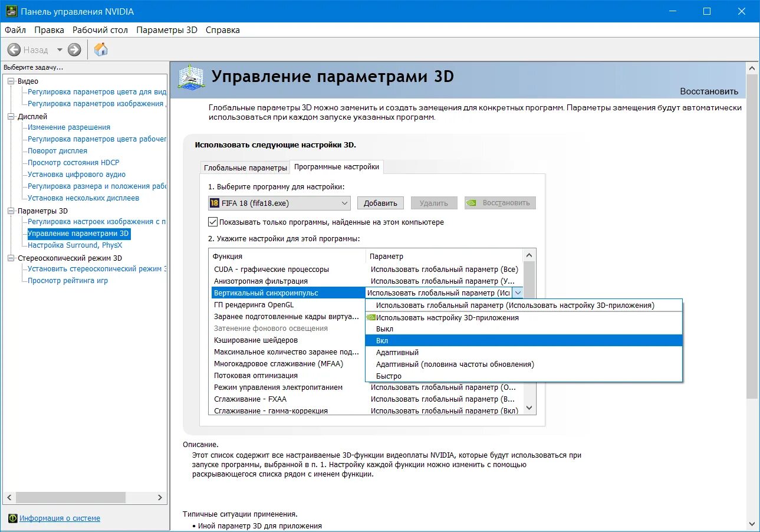Select Быстро option
Screen dimensions: 760x532
pyautogui.click(x=524, y=376)
